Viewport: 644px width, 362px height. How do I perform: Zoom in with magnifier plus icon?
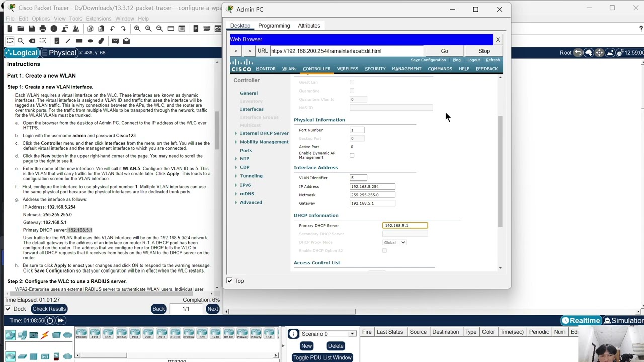[137, 29]
